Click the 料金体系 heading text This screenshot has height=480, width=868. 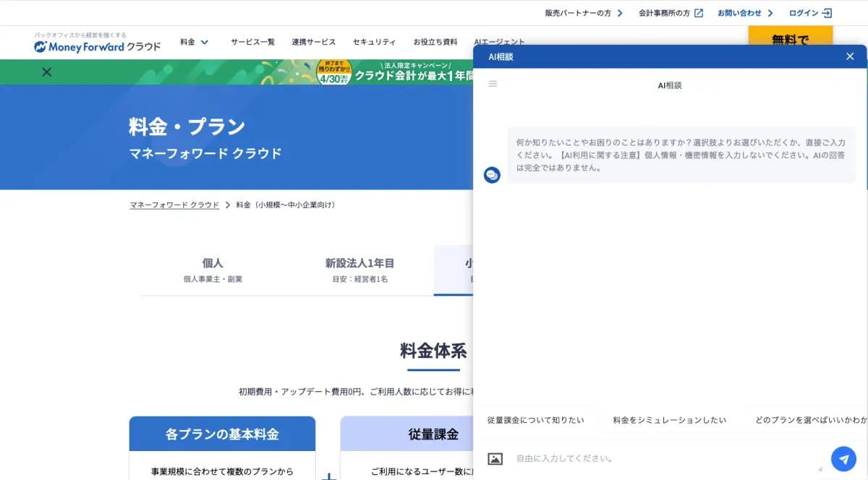point(433,351)
